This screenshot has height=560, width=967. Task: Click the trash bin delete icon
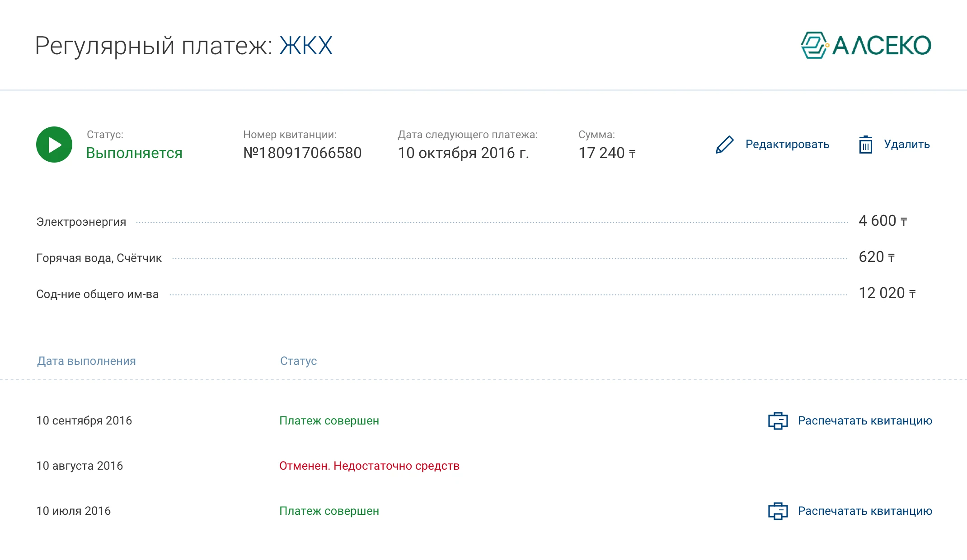(865, 145)
